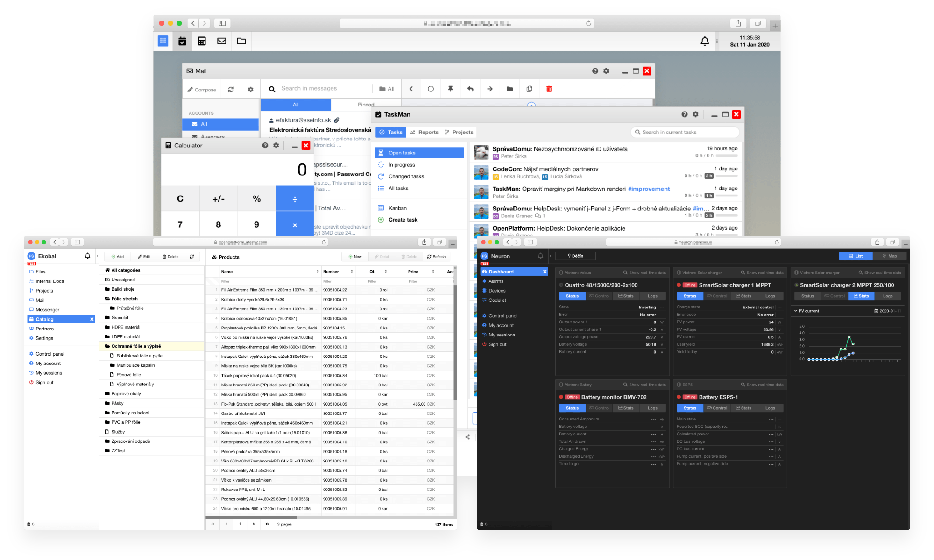Select Stats tab of Quattro device
934x560 pixels.
pyautogui.click(x=626, y=296)
